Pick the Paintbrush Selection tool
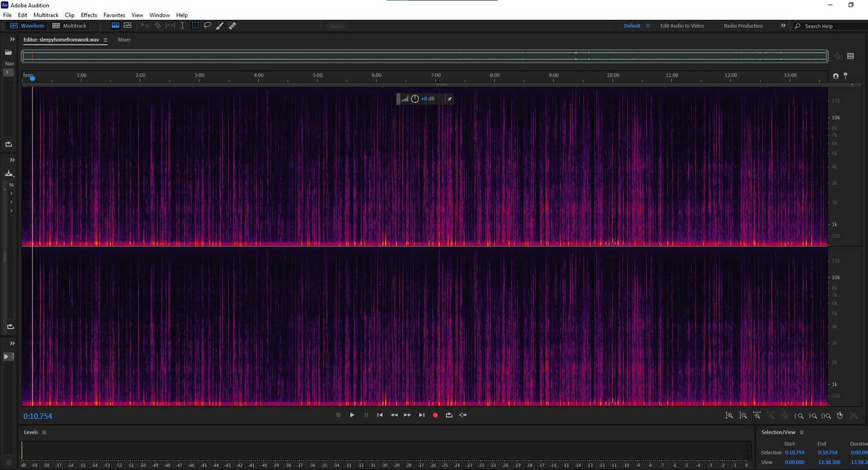The width and height of the screenshot is (868, 470). [x=219, y=26]
